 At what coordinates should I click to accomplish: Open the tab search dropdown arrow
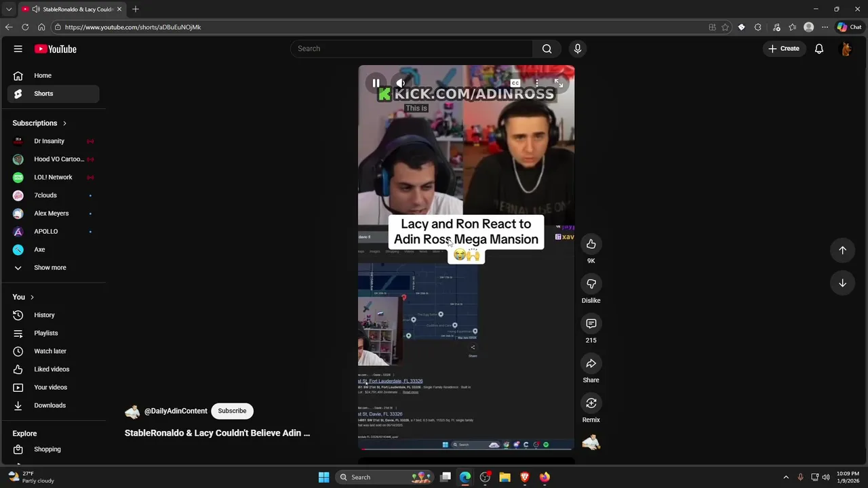pos(9,9)
